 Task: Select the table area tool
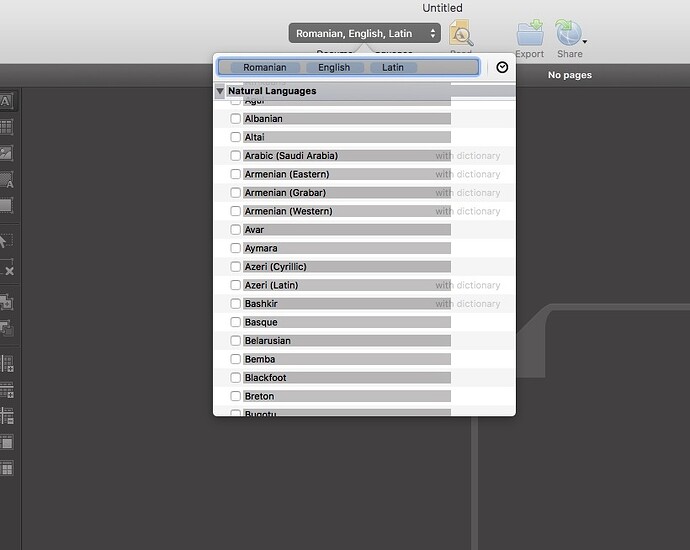(x=6, y=127)
